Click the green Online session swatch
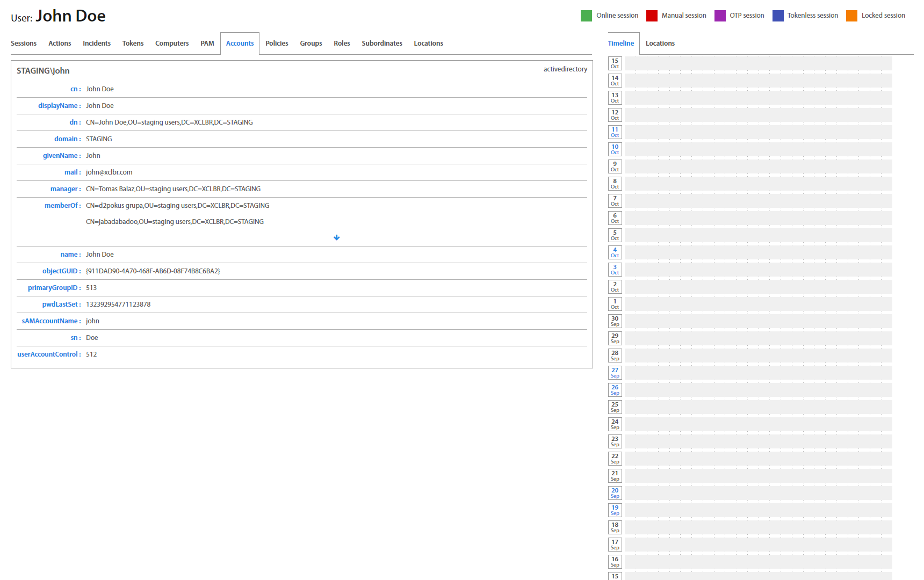Image resolution: width=924 pixels, height=580 pixels. (586, 16)
